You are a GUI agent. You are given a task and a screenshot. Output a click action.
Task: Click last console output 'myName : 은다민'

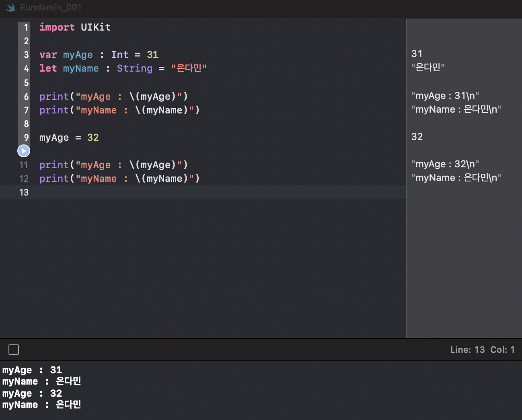pyautogui.click(x=42, y=405)
